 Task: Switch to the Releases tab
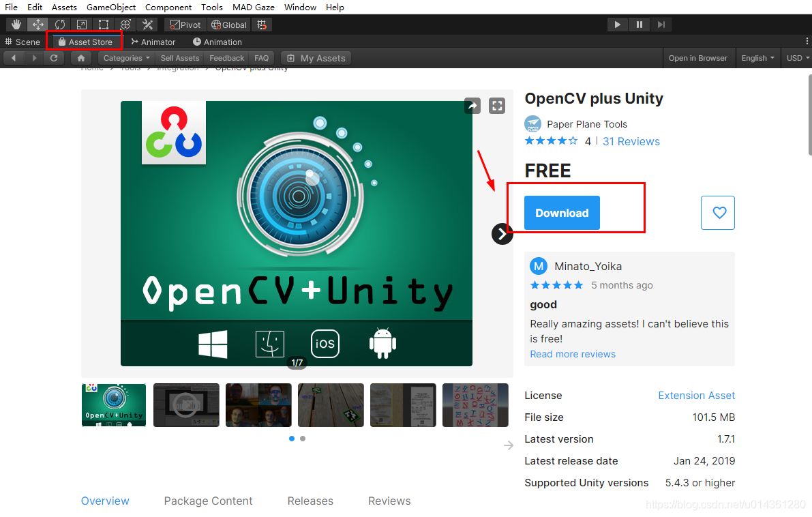point(310,501)
